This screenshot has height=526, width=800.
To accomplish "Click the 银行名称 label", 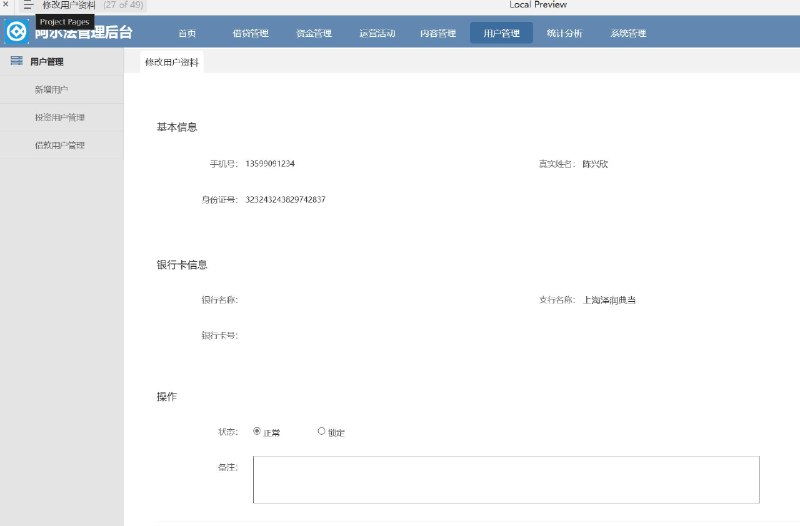I will coord(219,300).
